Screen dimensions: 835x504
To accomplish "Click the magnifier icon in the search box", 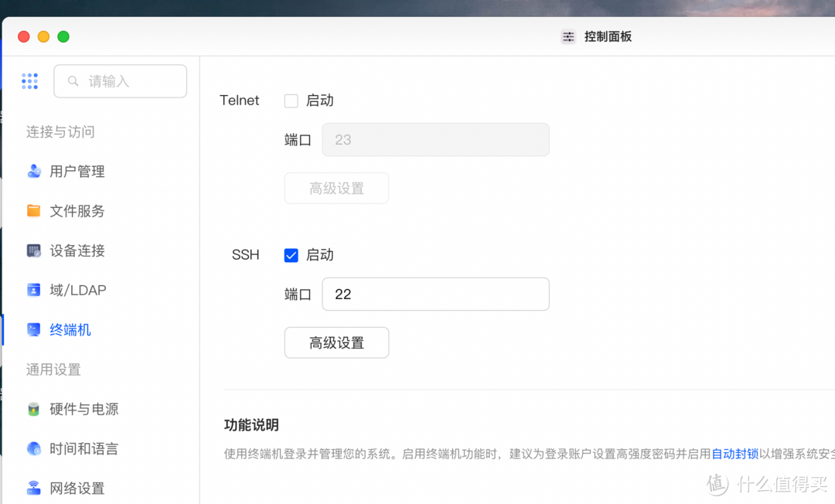I will [73, 80].
